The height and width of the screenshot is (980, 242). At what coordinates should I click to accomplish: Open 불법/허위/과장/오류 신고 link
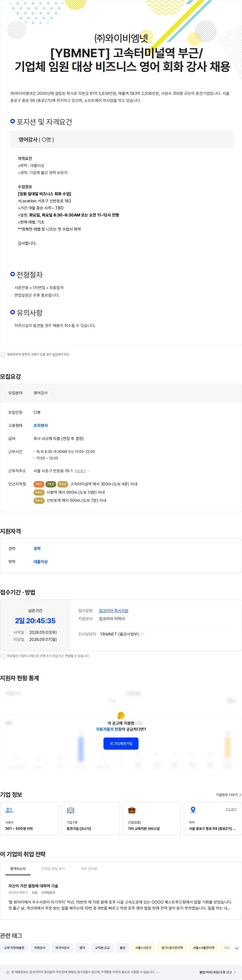click(x=217, y=972)
